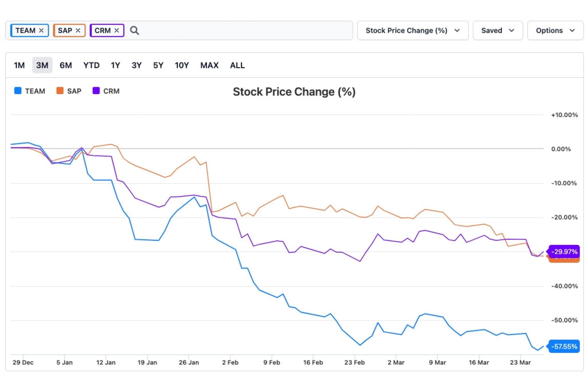The width and height of the screenshot is (588, 392).
Task: Click the orange SAP legend swatch
Action: [x=60, y=91]
